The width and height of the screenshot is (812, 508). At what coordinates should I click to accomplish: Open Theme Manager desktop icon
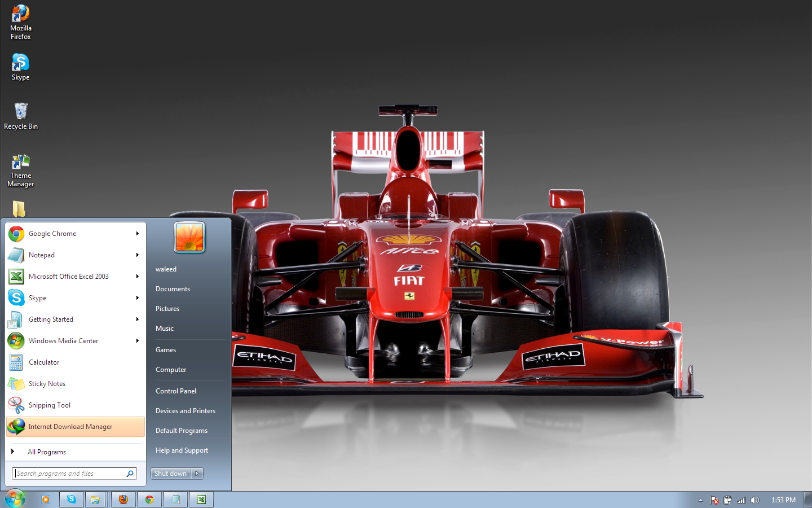(x=21, y=170)
